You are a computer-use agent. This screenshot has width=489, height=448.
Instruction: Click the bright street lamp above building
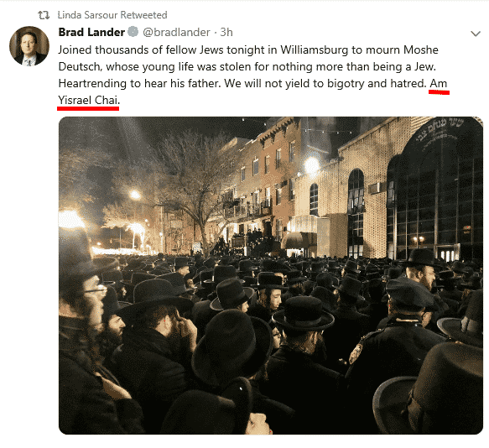(312, 164)
